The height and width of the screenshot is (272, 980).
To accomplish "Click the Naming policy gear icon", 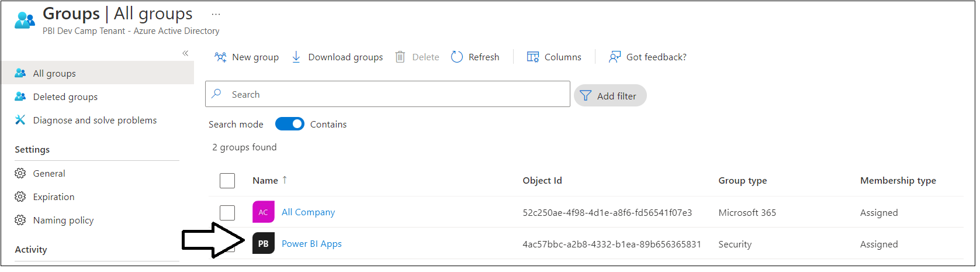I will point(20,220).
